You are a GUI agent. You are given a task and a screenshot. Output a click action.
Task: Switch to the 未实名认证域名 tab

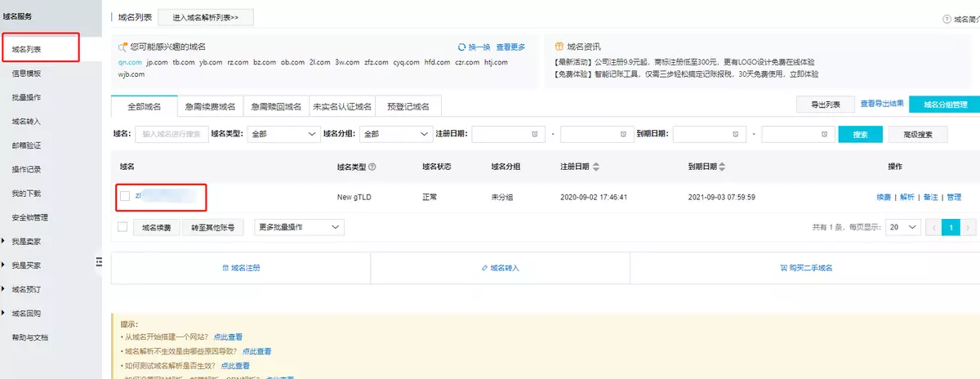(342, 106)
